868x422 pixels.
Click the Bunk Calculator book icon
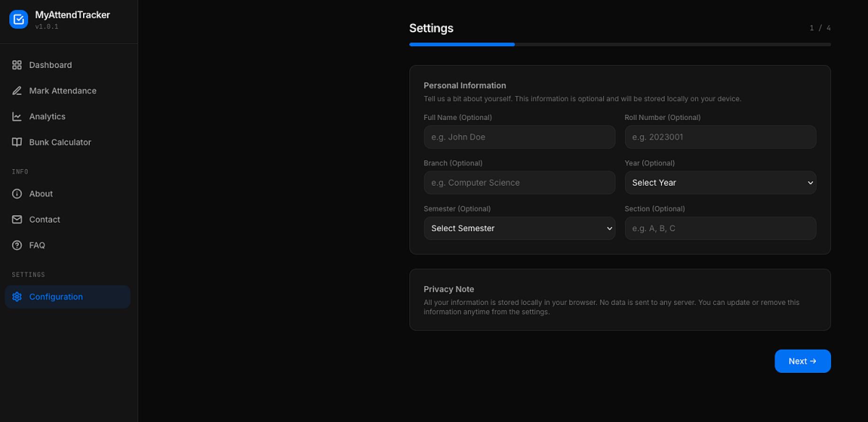[17, 143]
